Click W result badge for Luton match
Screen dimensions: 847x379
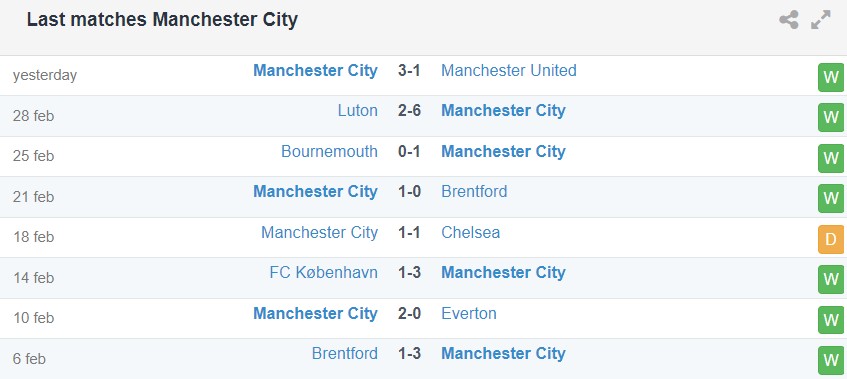coord(830,118)
